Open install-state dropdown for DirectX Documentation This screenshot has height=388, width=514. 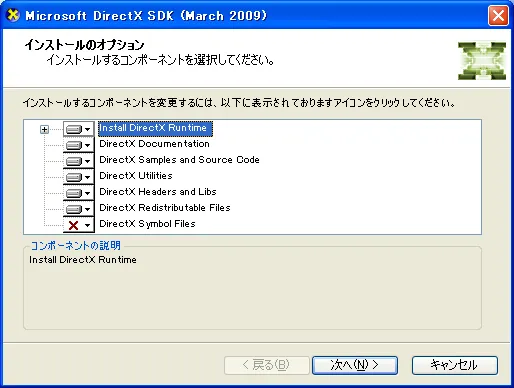pyautogui.click(x=79, y=145)
